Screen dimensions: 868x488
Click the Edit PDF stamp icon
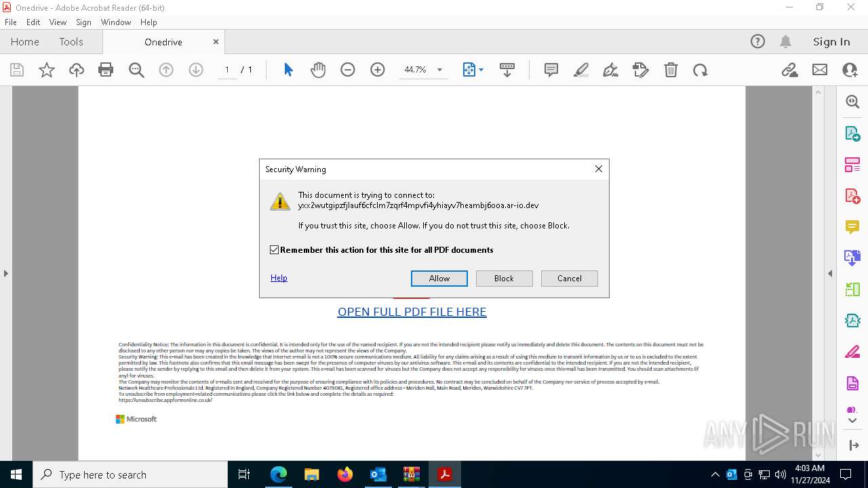(641, 70)
